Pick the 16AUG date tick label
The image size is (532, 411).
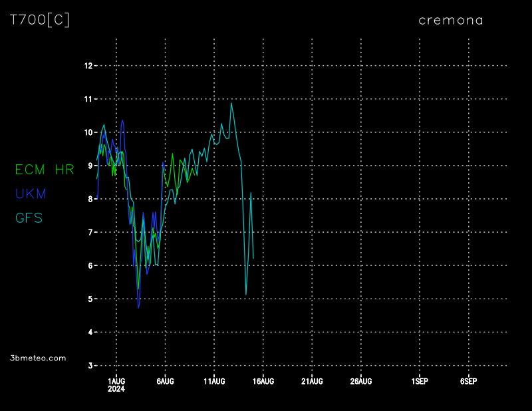(x=263, y=381)
